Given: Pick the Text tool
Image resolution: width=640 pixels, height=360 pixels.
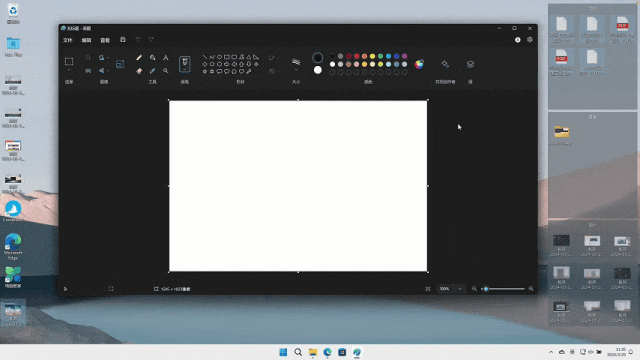Looking at the screenshot, I should click(x=166, y=58).
